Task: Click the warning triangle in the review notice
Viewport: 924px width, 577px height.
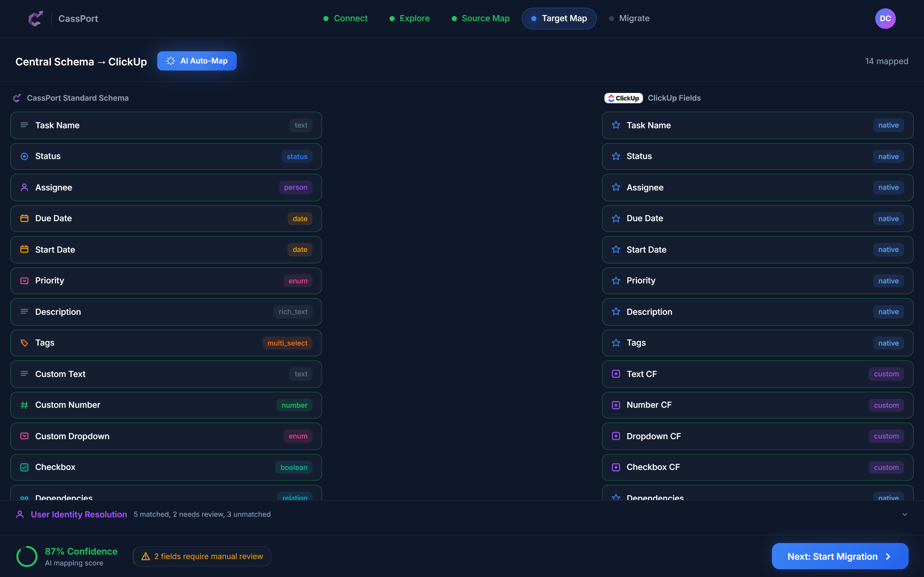Action: 145,556
